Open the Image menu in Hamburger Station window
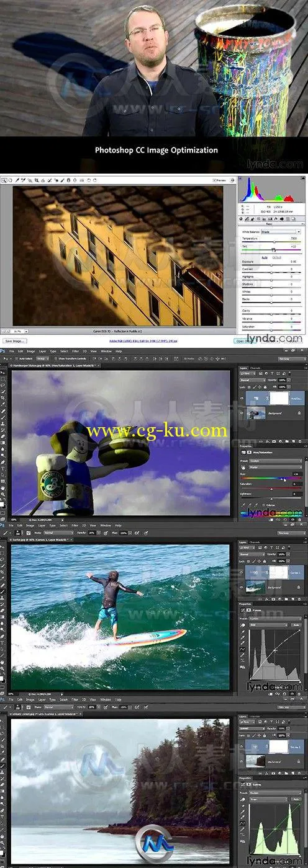The height and width of the screenshot is (868, 308). [31, 351]
